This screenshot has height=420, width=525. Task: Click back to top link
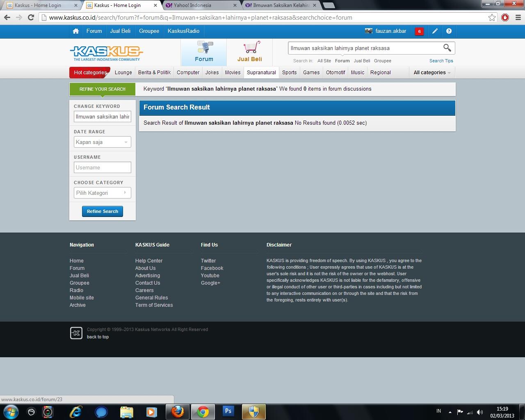(x=98, y=337)
